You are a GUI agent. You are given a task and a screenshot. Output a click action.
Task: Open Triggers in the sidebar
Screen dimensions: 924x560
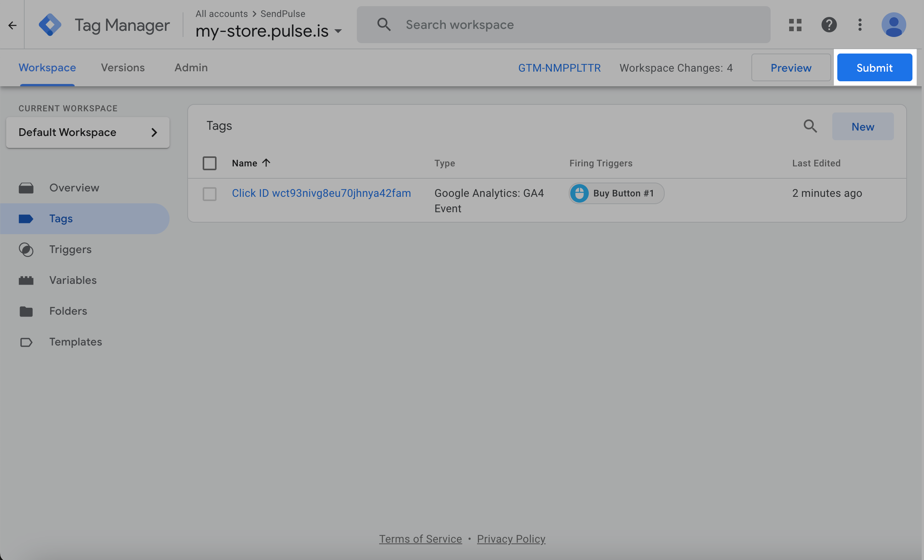click(70, 250)
